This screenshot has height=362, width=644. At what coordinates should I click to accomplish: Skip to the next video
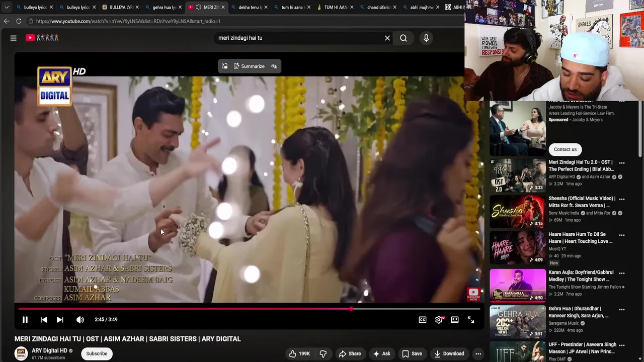(60, 319)
